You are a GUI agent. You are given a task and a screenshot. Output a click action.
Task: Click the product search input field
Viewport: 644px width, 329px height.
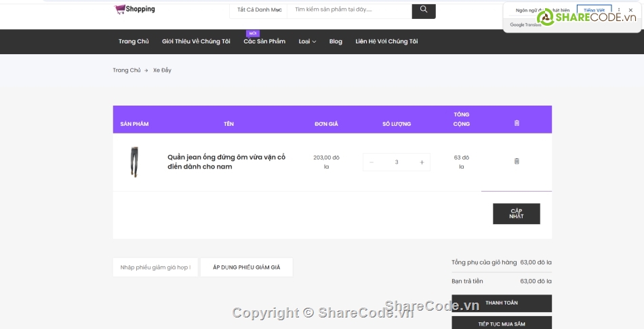pyautogui.click(x=350, y=9)
